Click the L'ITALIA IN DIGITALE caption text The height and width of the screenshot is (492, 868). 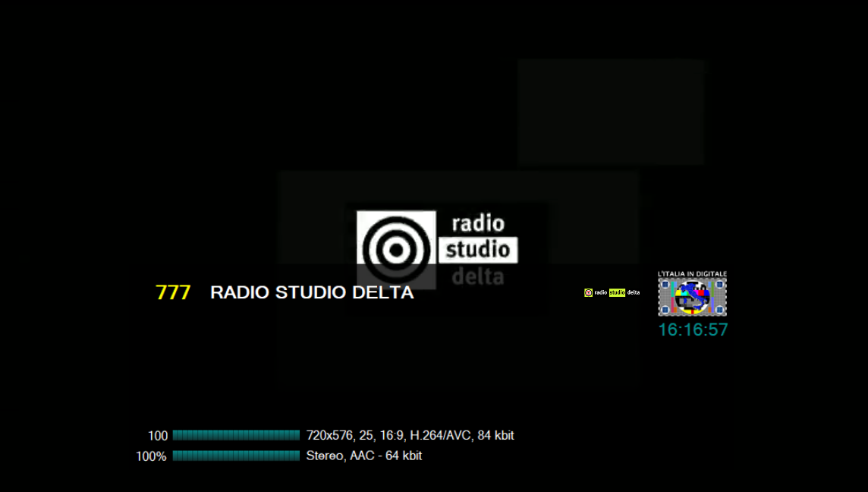coord(692,273)
